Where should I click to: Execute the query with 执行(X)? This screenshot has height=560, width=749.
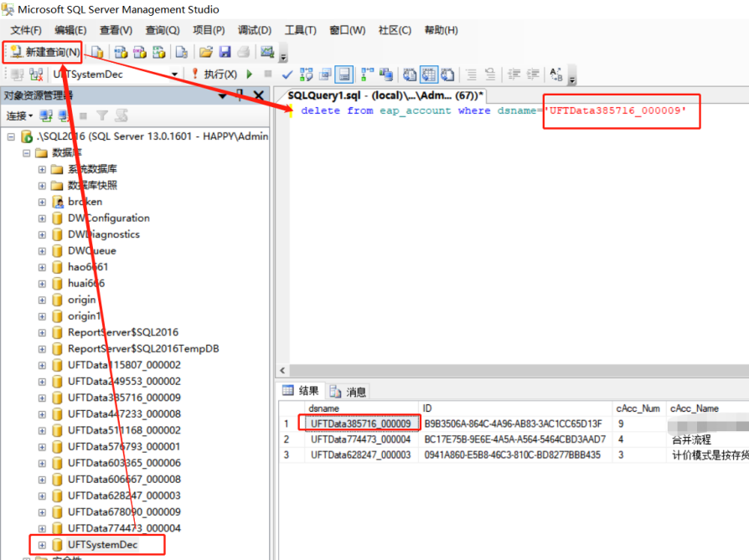(214, 74)
